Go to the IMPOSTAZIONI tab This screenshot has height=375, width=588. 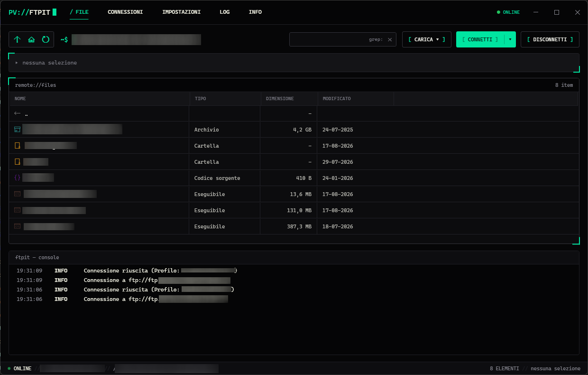pos(181,12)
